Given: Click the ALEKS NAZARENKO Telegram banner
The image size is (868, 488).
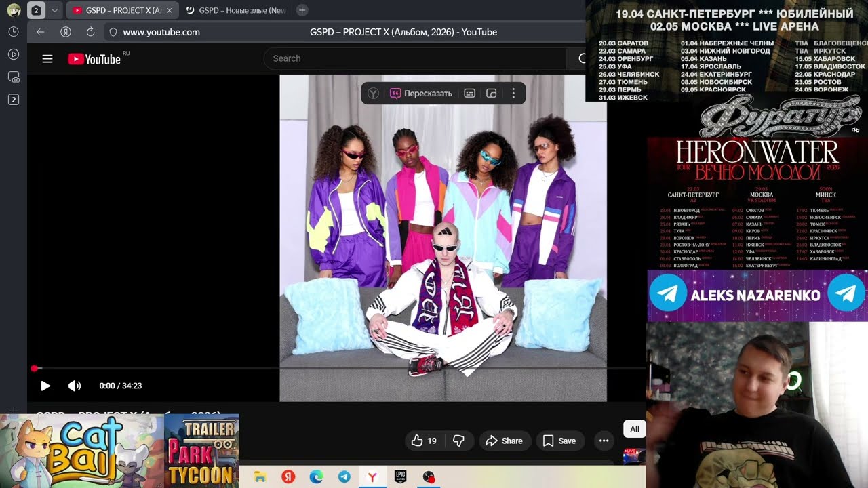Looking at the screenshot, I should (757, 295).
